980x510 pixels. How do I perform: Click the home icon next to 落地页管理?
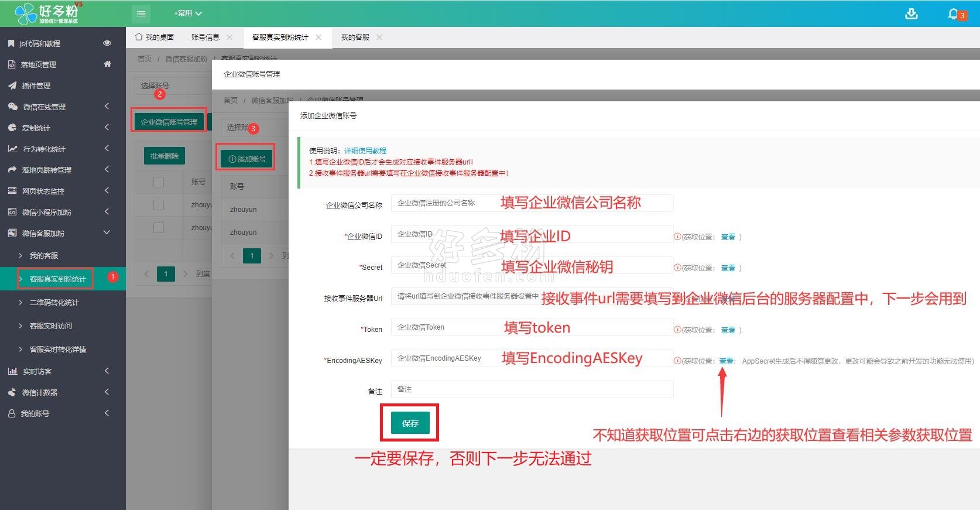click(107, 64)
